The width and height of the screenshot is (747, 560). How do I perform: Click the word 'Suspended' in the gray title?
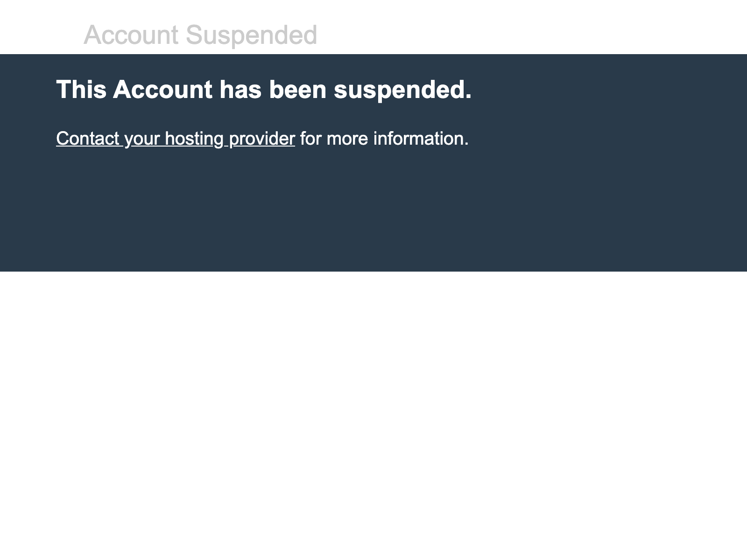[x=251, y=35]
